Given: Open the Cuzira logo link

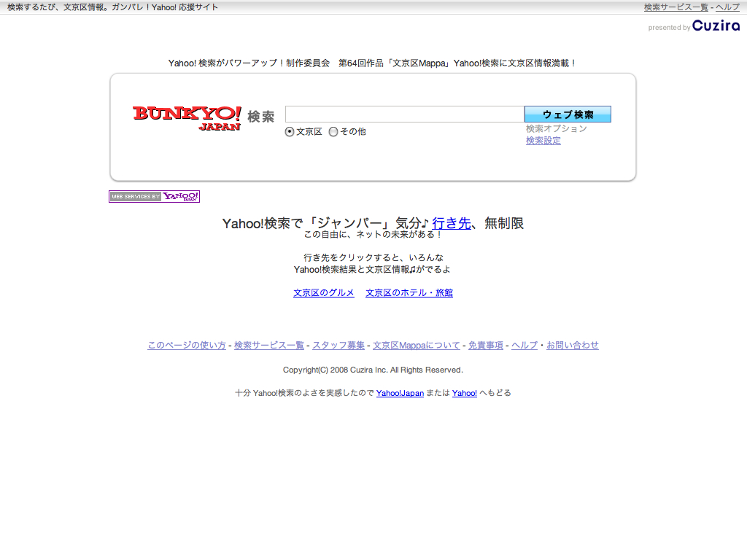Looking at the screenshot, I should click(x=716, y=26).
